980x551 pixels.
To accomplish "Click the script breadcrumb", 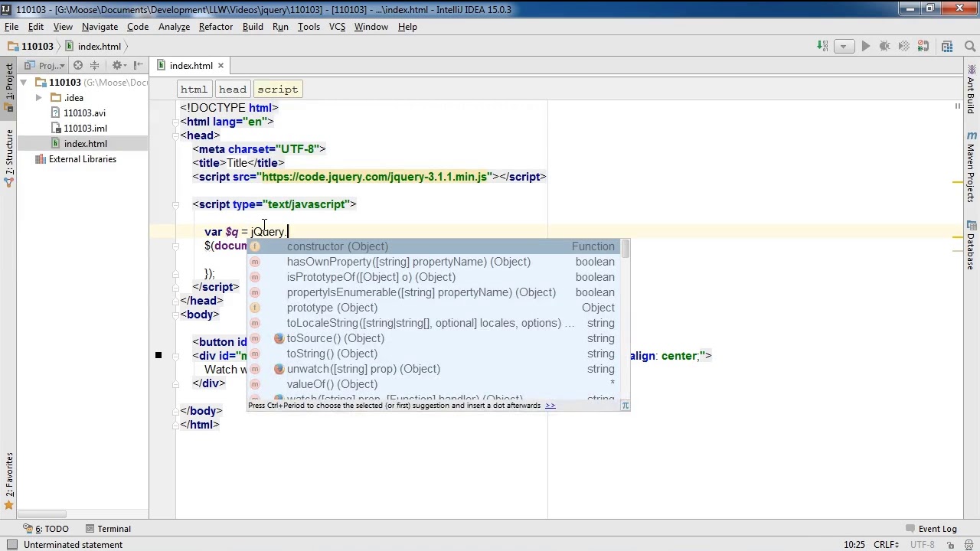I will [277, 90].
